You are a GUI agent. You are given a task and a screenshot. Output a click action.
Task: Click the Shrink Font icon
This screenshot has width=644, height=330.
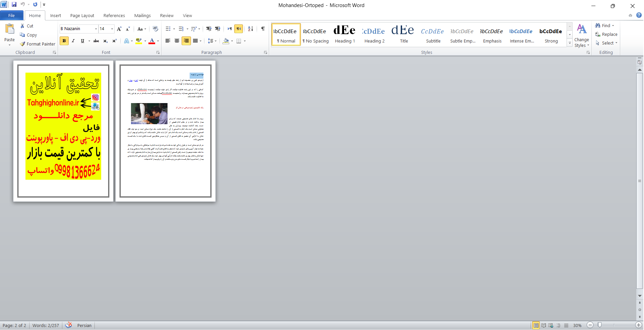(128, 29)
